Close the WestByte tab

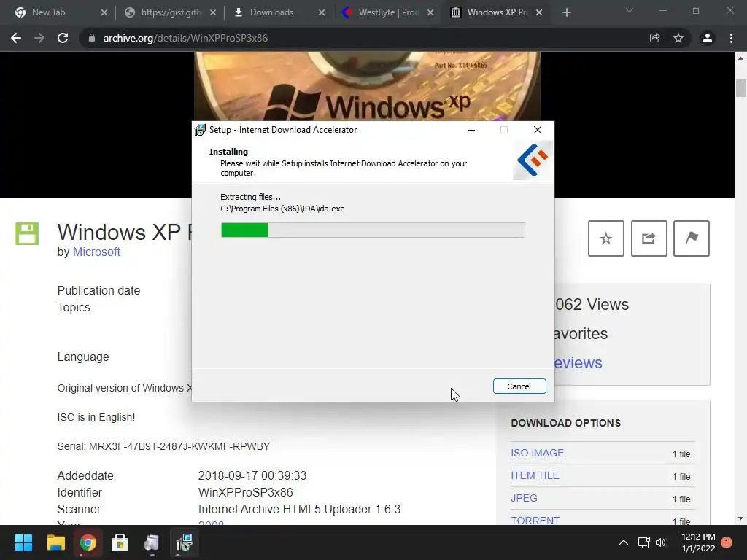pyautogui.click(x=430, y=13)
